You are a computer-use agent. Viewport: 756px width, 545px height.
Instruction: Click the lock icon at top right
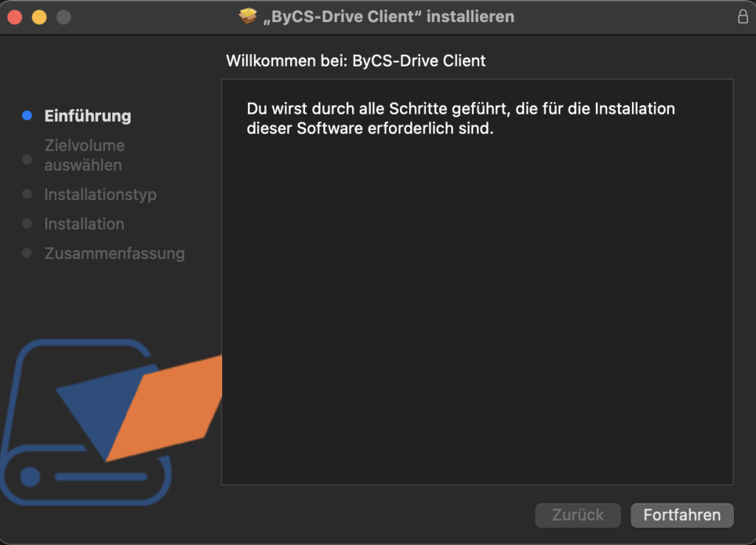tap(743, 16)
